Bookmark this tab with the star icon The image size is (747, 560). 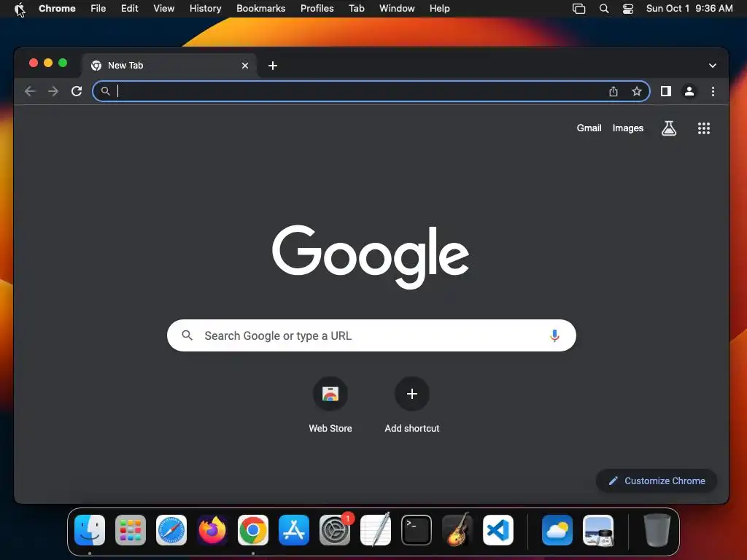[636, 91]
